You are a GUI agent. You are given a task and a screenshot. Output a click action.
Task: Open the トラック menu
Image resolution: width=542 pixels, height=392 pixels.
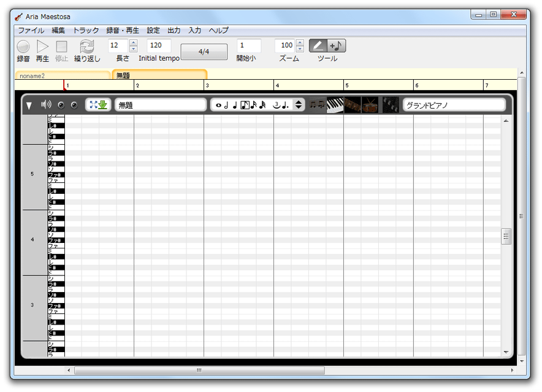[86, 31]
